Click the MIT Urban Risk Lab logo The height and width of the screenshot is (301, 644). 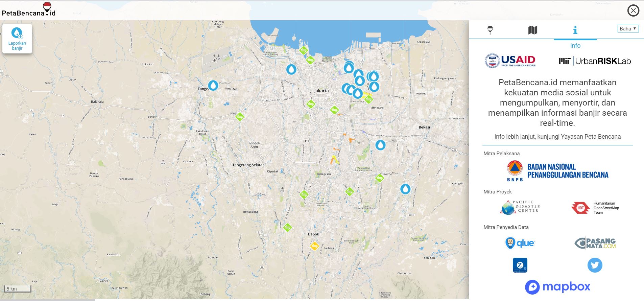click(x=595, y=61)
